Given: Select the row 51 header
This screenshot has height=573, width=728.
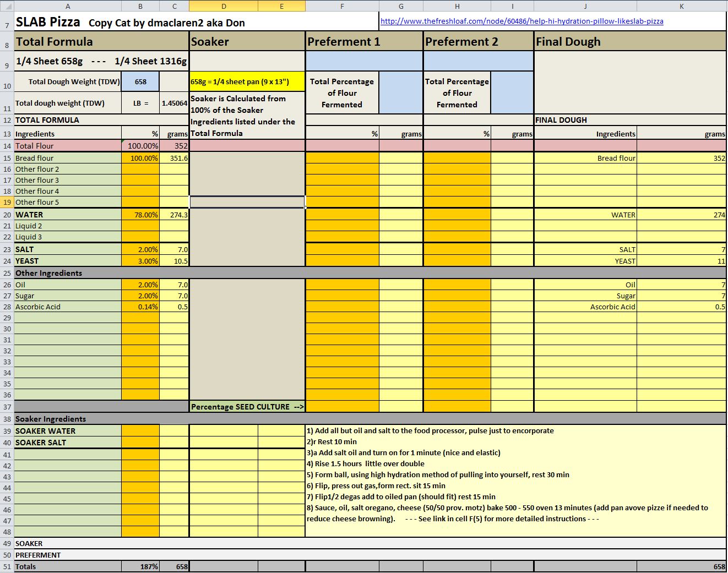Looking at the screenshot, I should tap(7, 566).
